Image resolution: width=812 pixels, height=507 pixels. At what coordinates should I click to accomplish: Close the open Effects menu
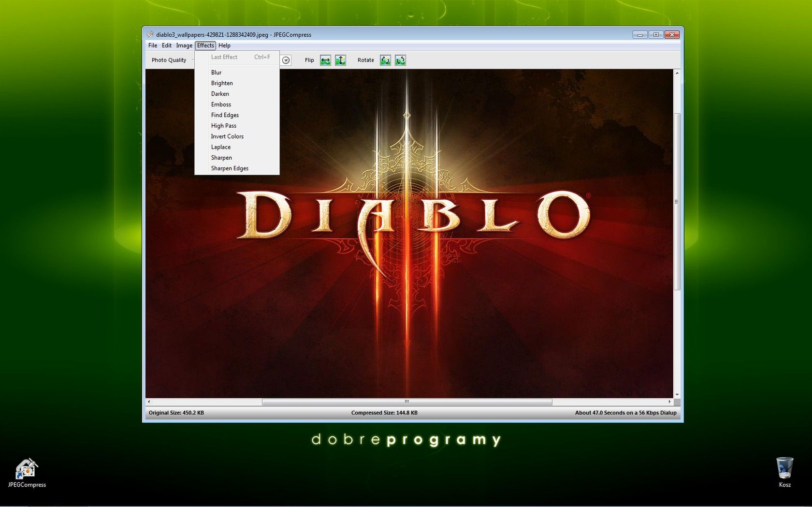(x=205, y=45)
